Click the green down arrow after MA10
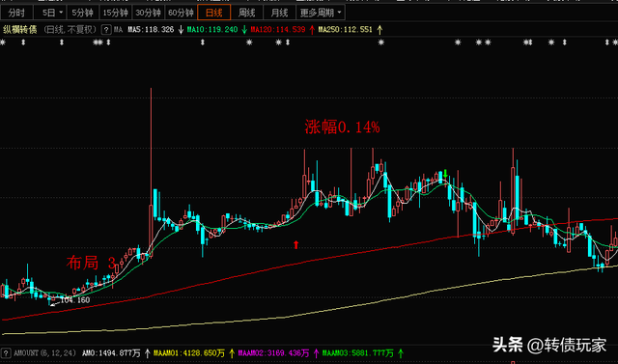 (244, 30)
